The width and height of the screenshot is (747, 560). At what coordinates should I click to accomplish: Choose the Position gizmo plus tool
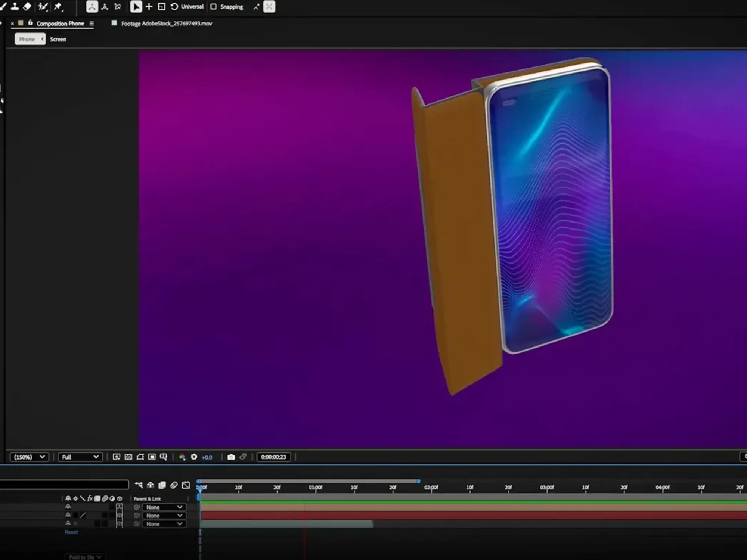coord(149,7)
